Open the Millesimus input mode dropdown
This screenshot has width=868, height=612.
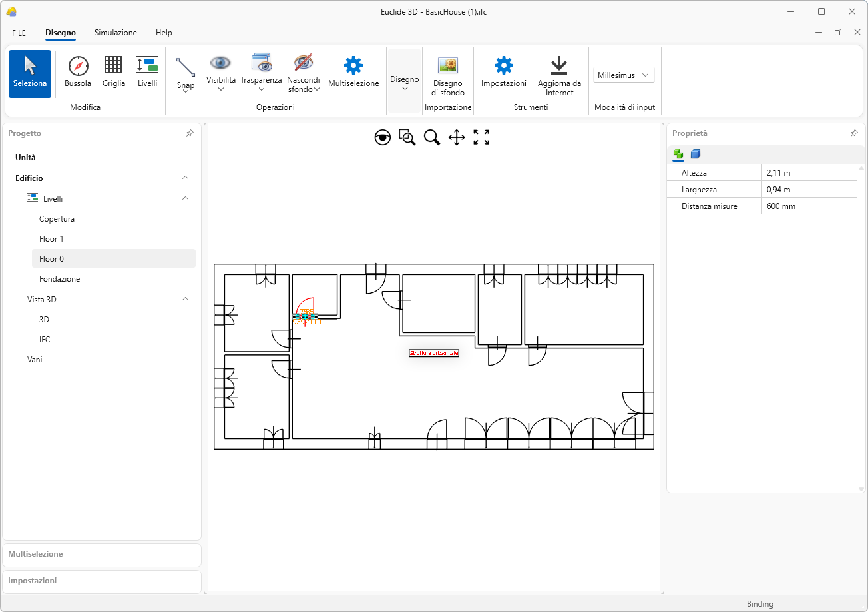624,75
